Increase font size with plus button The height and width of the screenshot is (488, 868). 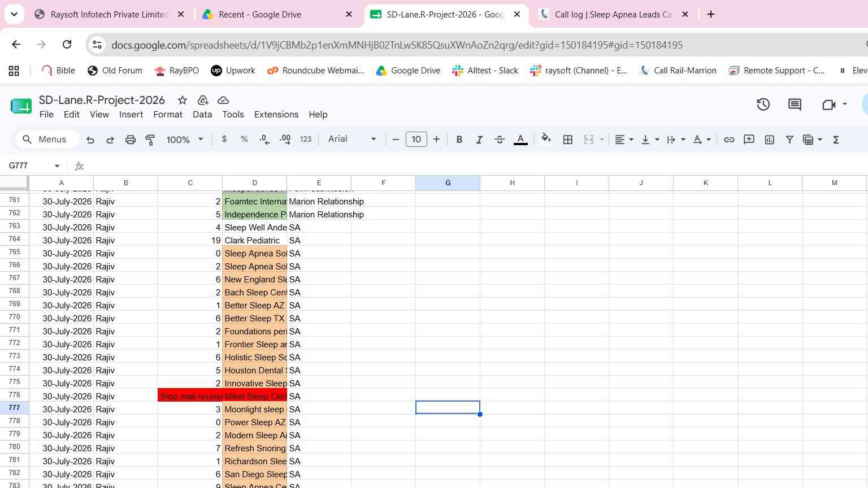(436, 140)
